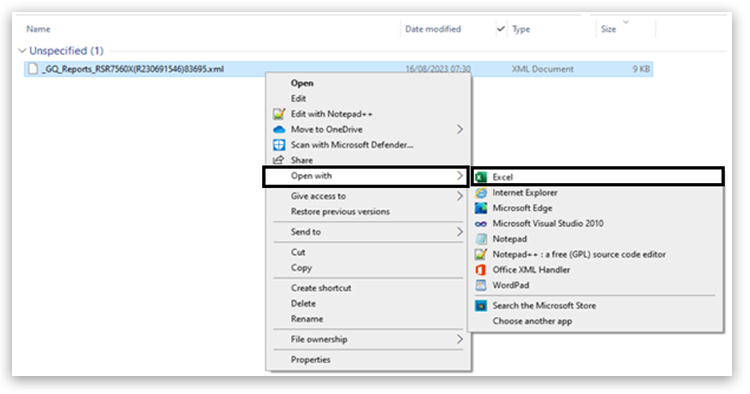Click the OneDrive cloud icon
The width and height of the screenshot is (750, 394).
tap(279, 130)
